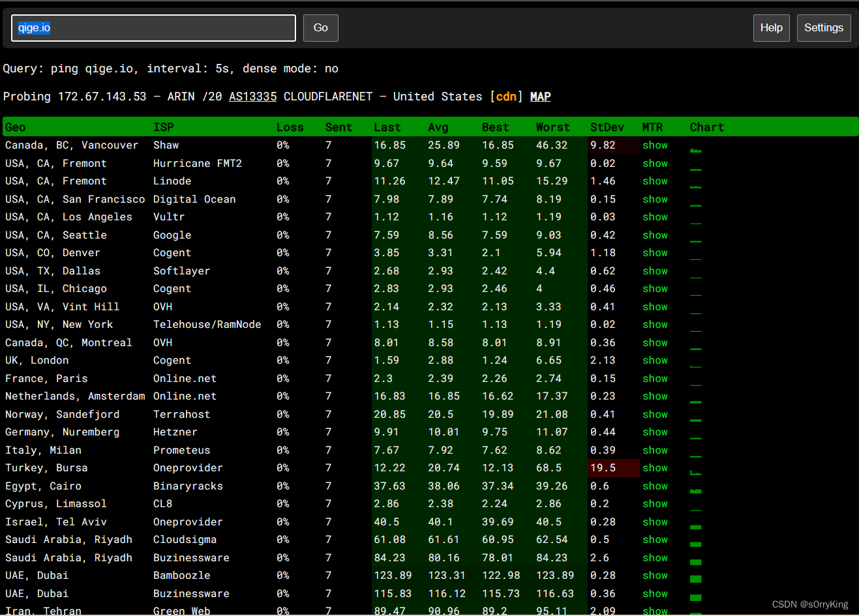
Task: Click the 9.82 StDev cell for Vancouver
Action: point(613,145)
